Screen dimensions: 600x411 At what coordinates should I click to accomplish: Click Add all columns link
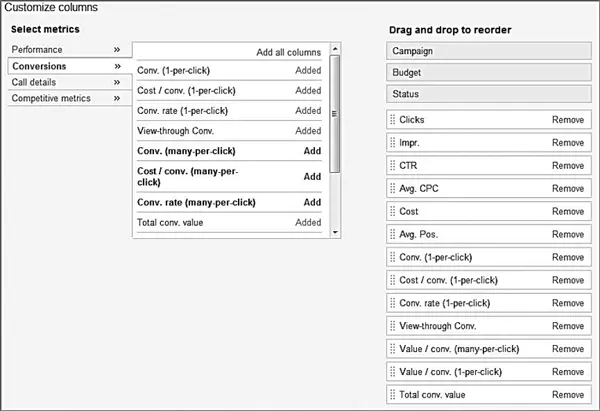pos(289,52)
